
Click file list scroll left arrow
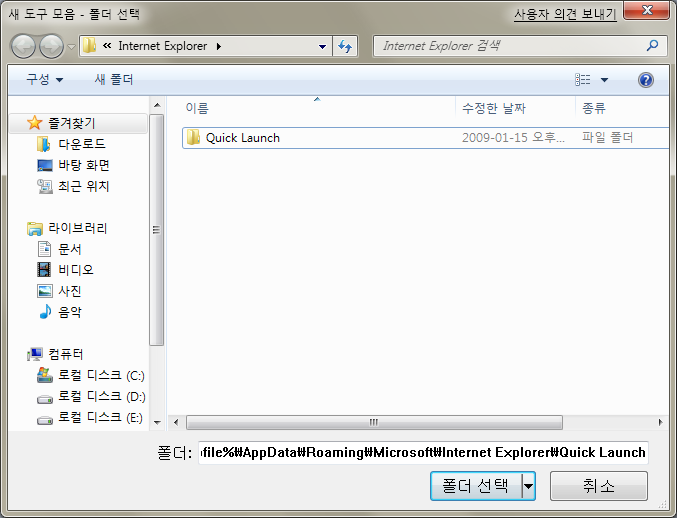click(x=176, y=422)
